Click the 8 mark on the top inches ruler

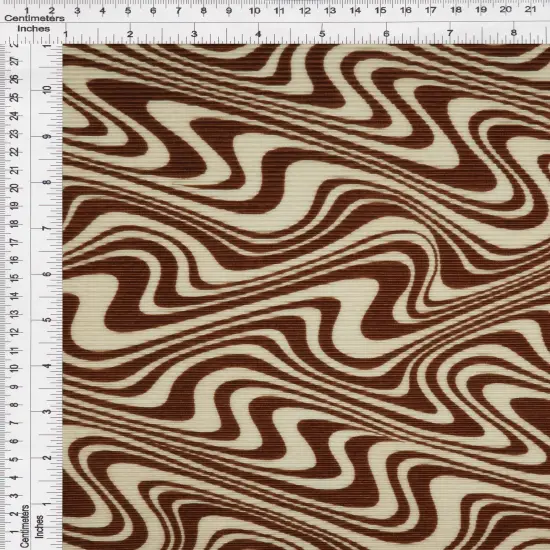coord(514,33)
